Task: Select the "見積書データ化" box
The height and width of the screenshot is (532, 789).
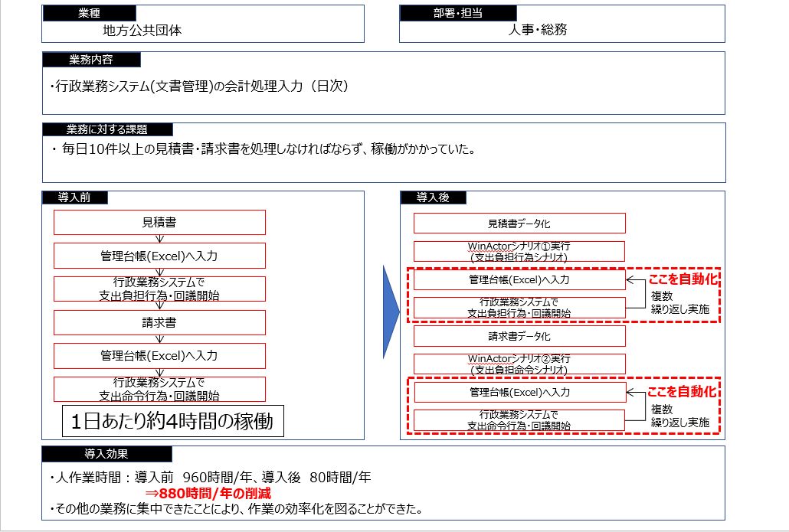Action: (519, 224)
